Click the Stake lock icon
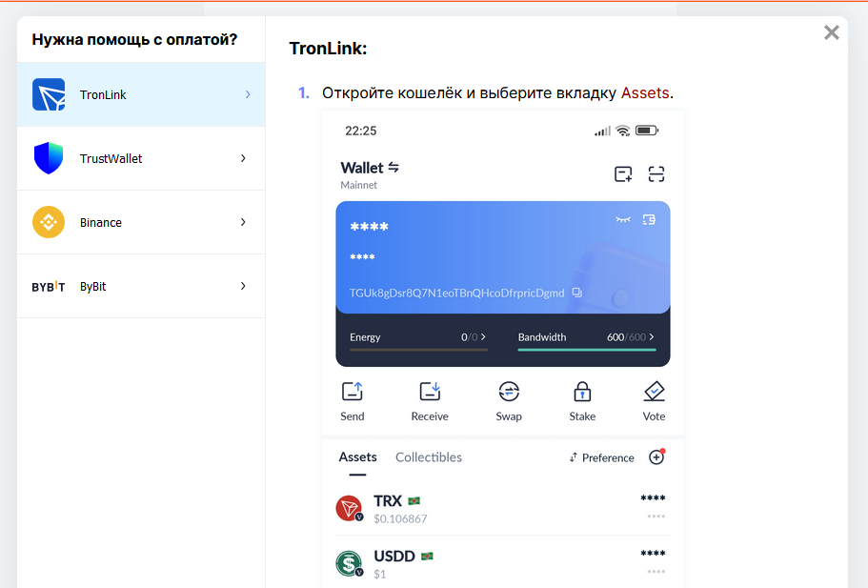Image resolution: width=868 pixels, height=588 pixels. click(x=582, y=392)
